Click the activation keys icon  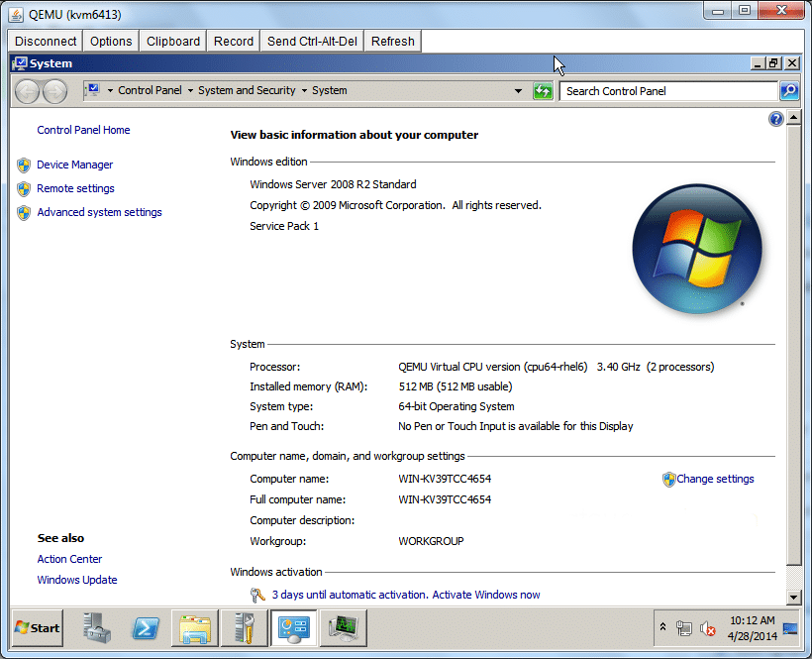[257, 596]
